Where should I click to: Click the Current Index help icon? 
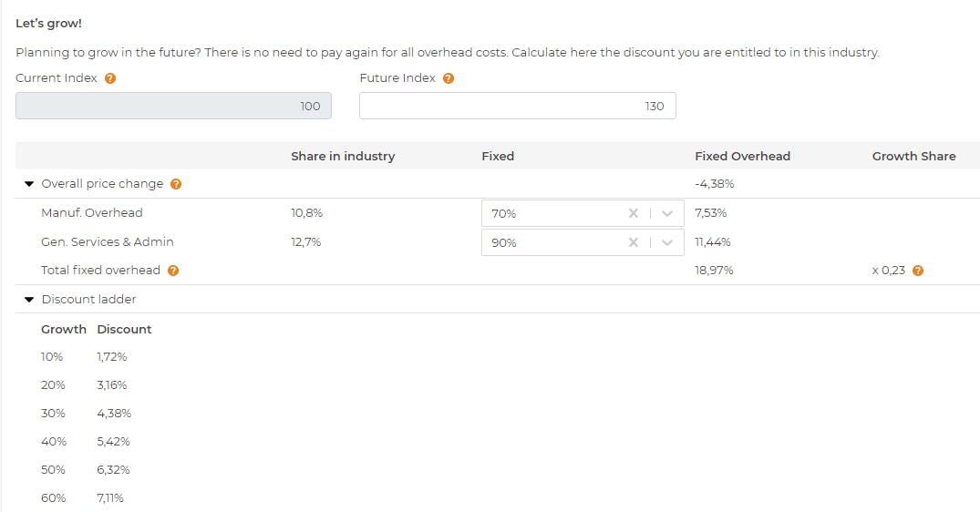coord(110,78)
